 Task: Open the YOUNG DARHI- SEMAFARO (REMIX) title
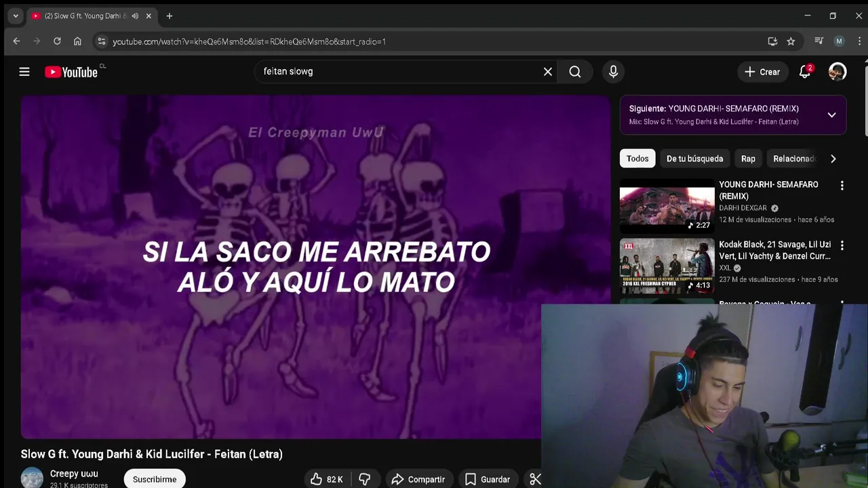768,190
